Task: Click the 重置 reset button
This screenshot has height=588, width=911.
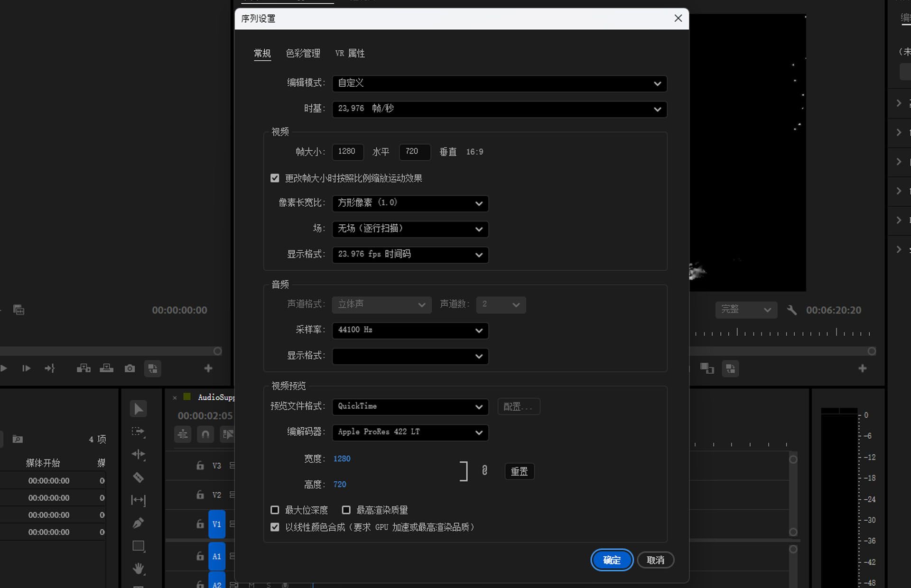Action: [x=519, y=471]
